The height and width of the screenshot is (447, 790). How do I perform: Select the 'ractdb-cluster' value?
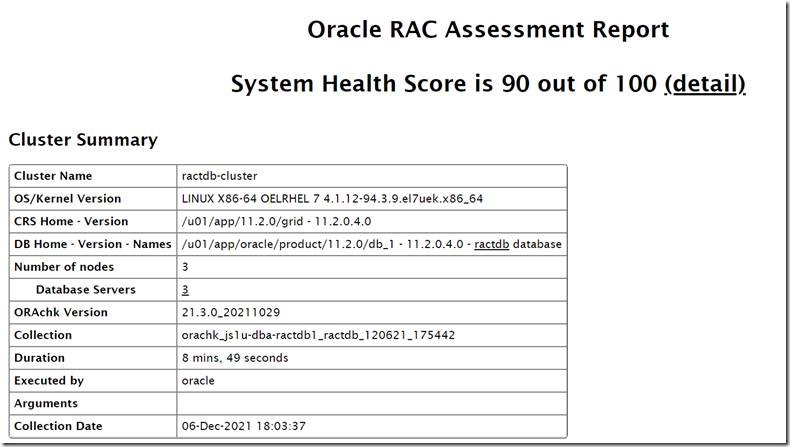tap(219, 176)
